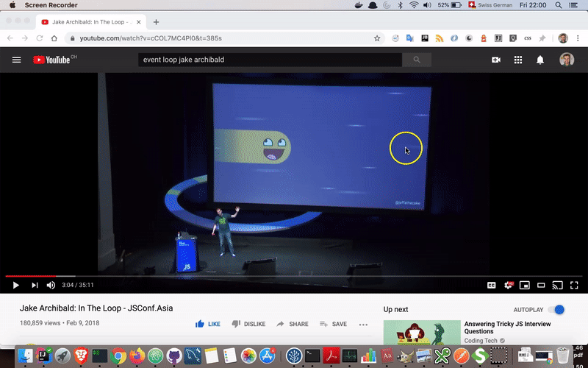Screen dimensions: 588x368
Task: Open Spotlight search in the menu bar
Action: tap(559, 5)
